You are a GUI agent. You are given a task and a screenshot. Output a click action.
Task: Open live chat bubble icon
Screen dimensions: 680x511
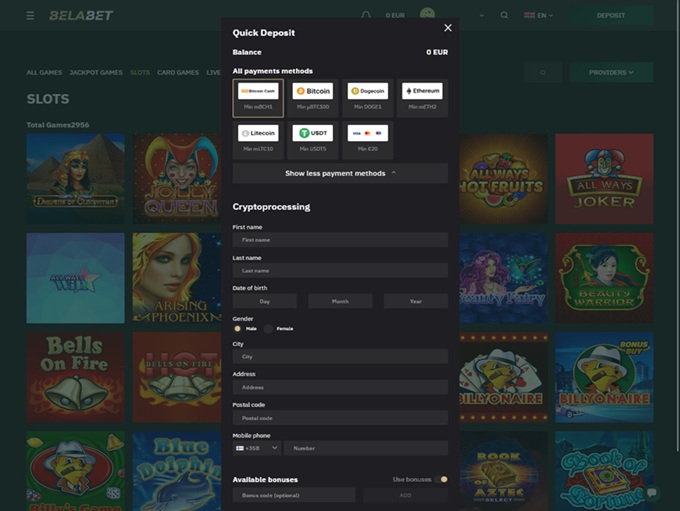click(x=651, y=492)
